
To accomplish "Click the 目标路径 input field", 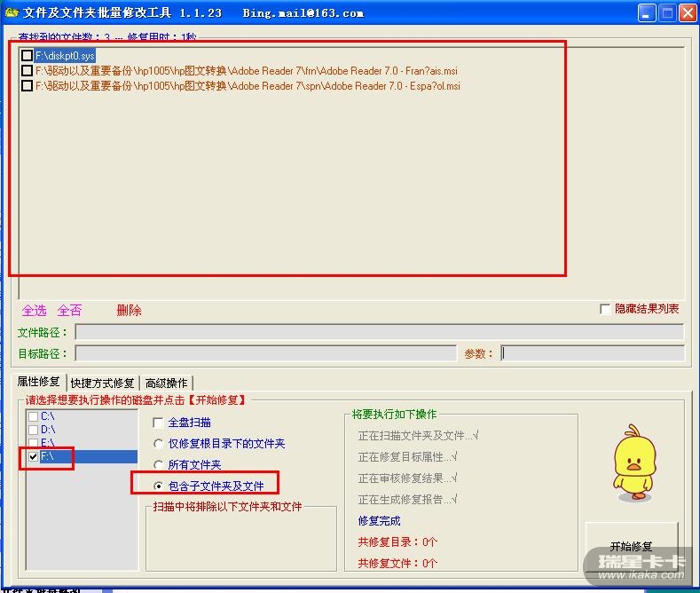I will 266,353.
